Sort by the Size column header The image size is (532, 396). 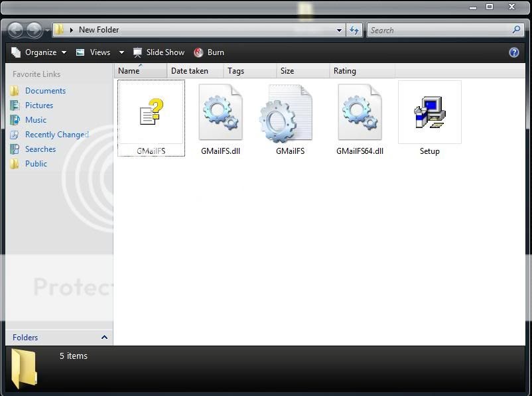303,71
